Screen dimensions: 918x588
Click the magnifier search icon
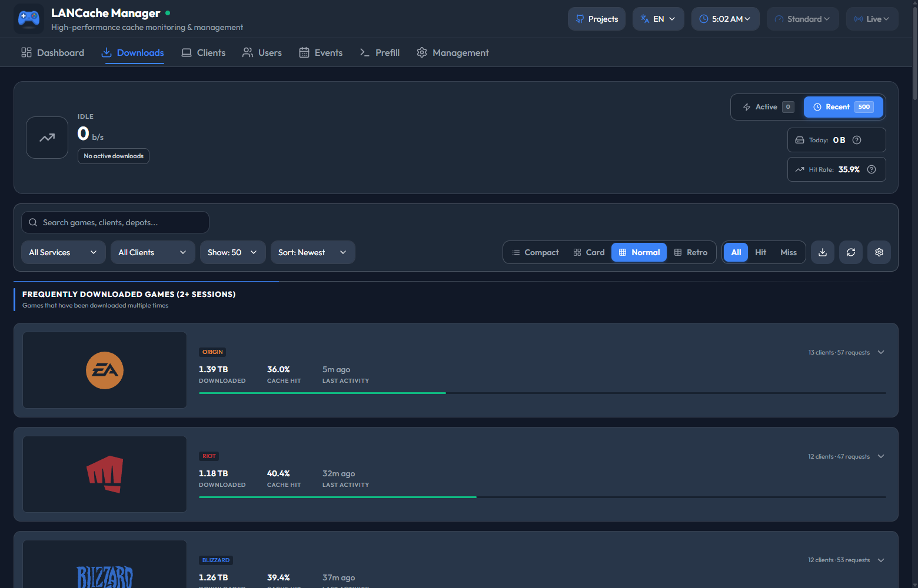(33, 222)
